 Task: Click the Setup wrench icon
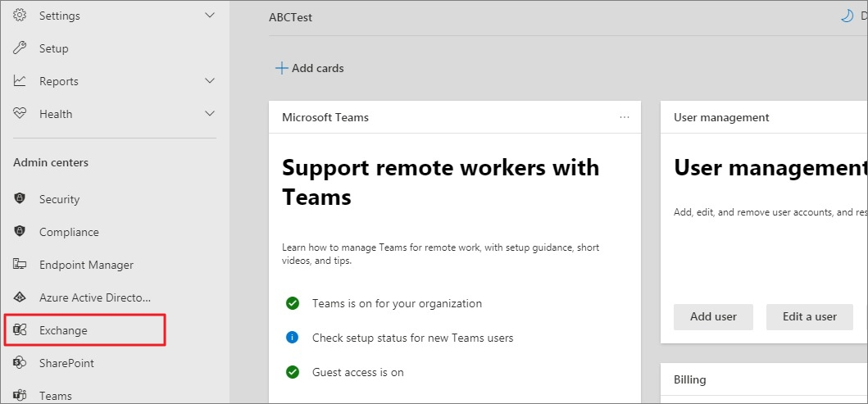pyautogui.click(x=20, y=48)
